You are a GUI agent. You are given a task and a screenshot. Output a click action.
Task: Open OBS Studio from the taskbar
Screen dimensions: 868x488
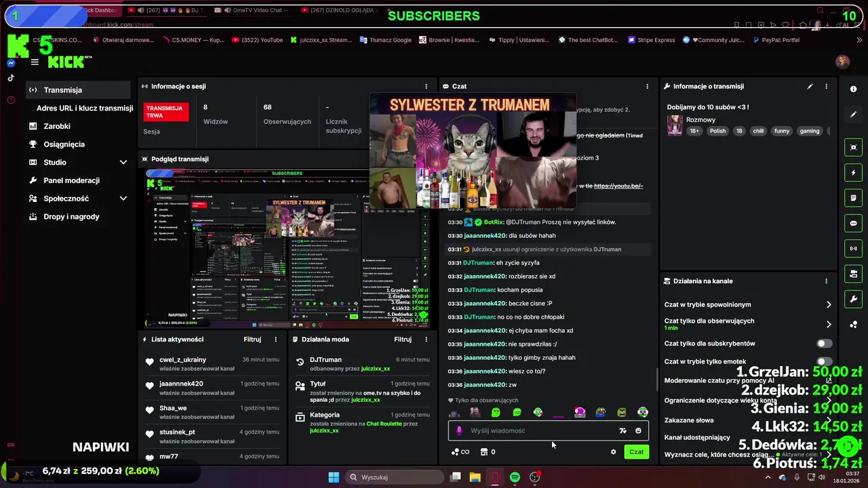534,477
